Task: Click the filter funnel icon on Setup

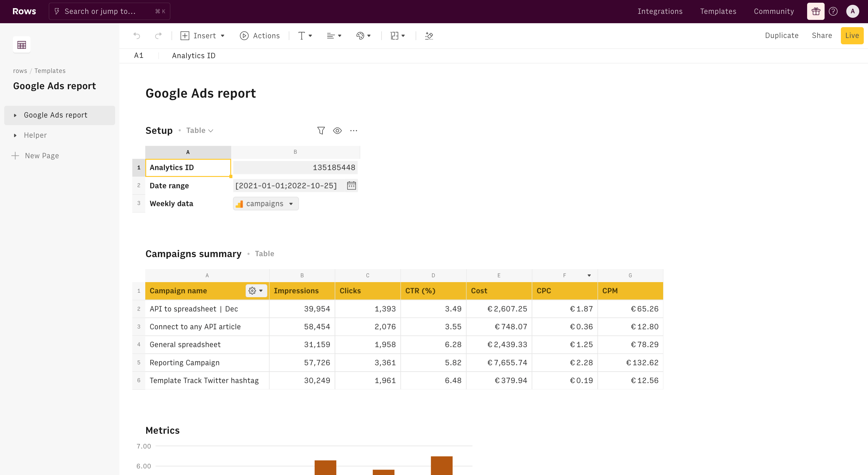Action: (321, 131)
